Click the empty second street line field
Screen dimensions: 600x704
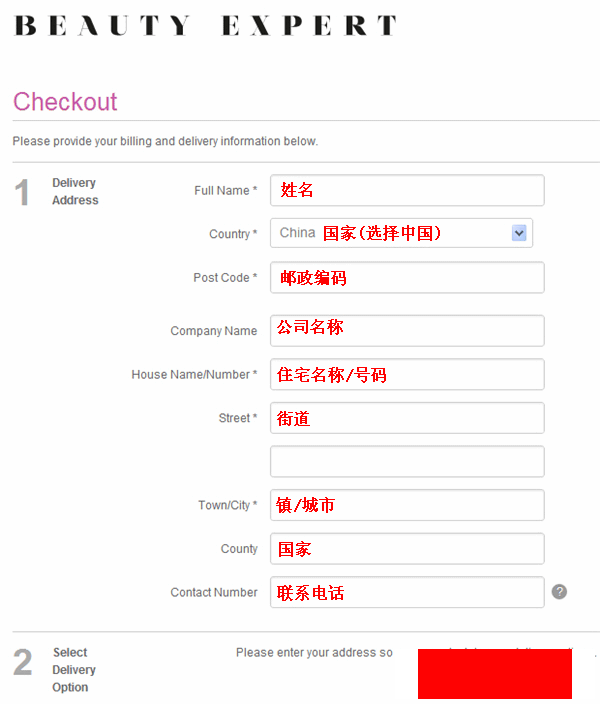(407, 462)
